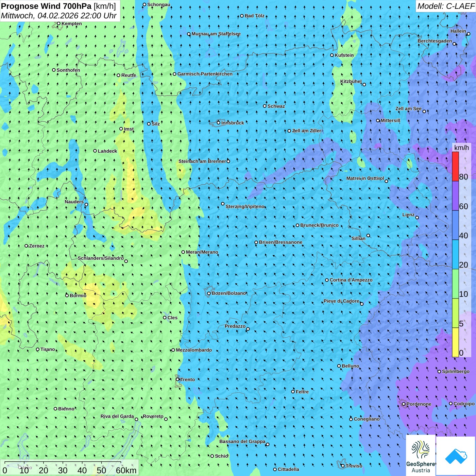Click the 'km/h' legend heading
The height and width of the screenshot is (476, 476).
tap(461, 148)
